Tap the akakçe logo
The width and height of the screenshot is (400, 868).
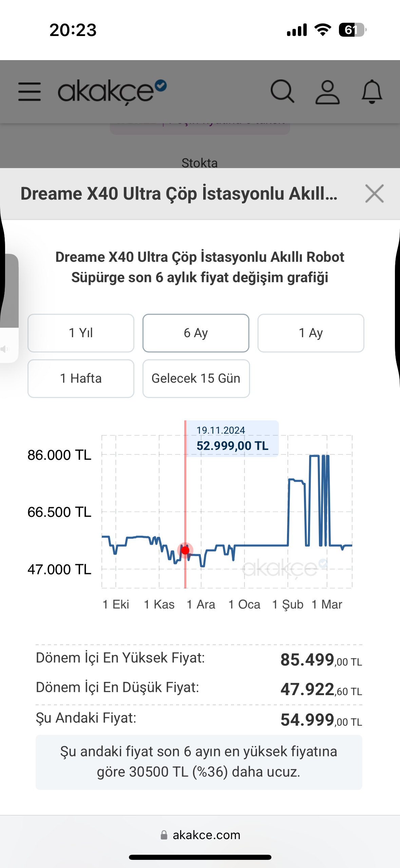pyautogui.click(x=112, y=92)
